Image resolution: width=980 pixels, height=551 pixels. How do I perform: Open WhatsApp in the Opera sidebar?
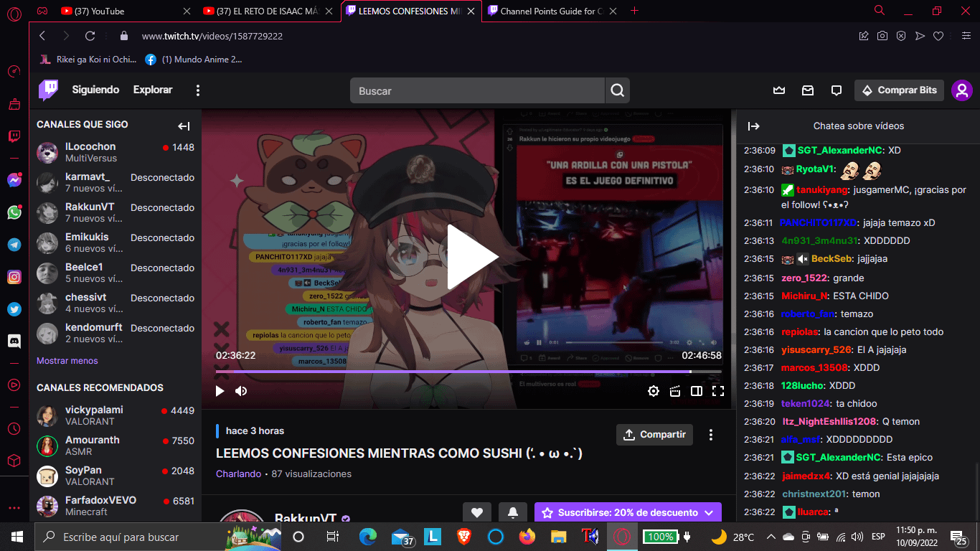tap(14, 212)
